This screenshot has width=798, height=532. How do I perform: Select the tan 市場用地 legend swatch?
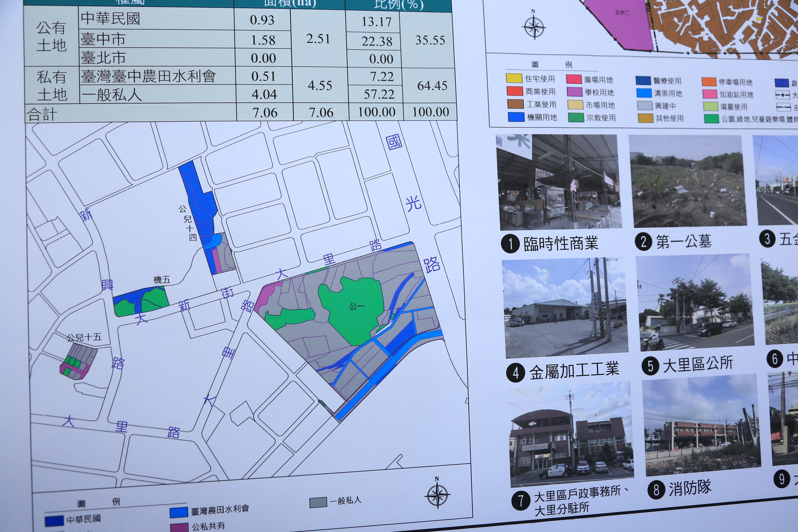pos(575,104)
